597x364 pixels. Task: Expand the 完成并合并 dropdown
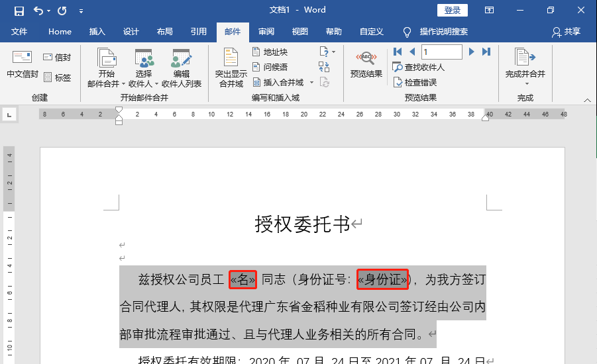527,84
